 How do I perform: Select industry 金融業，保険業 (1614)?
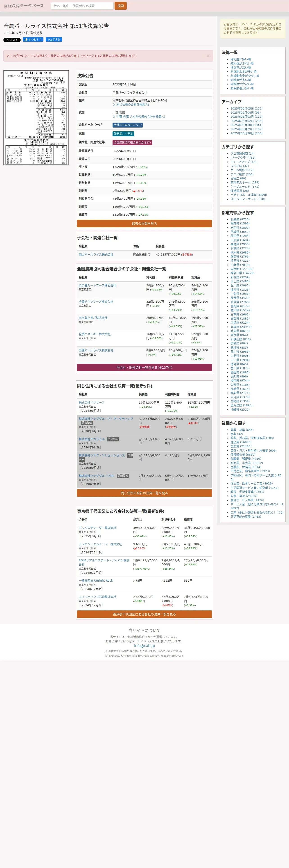coord(246,467)
